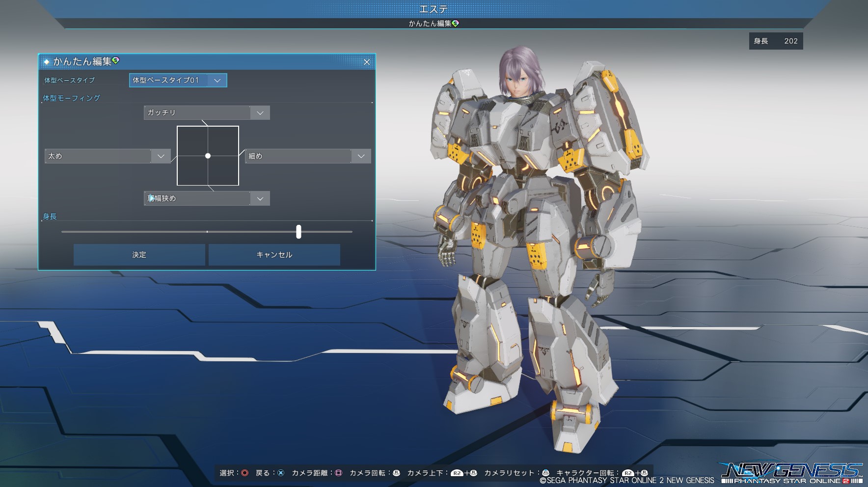Click the 身長 202 height readout
This screenshot has height=487, width=868.
click(x=776, y=41)
